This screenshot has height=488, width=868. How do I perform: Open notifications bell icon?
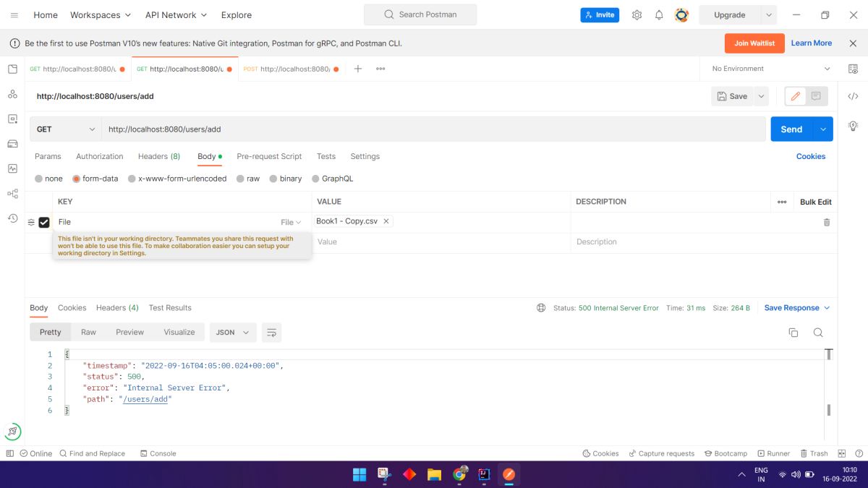click(659, 14)
